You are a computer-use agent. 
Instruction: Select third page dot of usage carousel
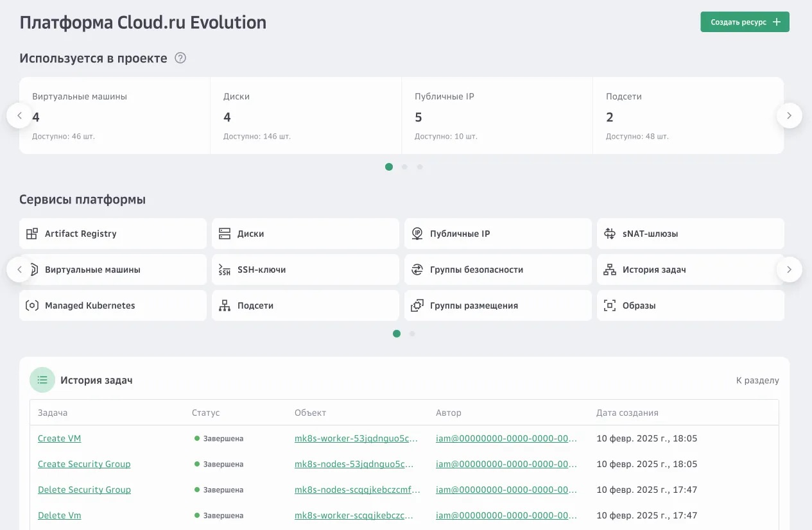click(420, 167)
